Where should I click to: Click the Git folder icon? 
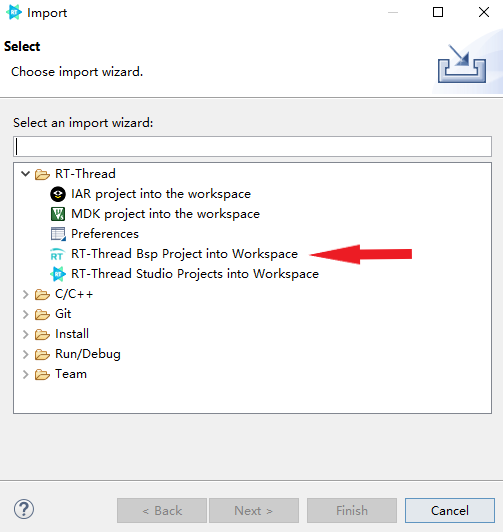(x=42, y=315)
